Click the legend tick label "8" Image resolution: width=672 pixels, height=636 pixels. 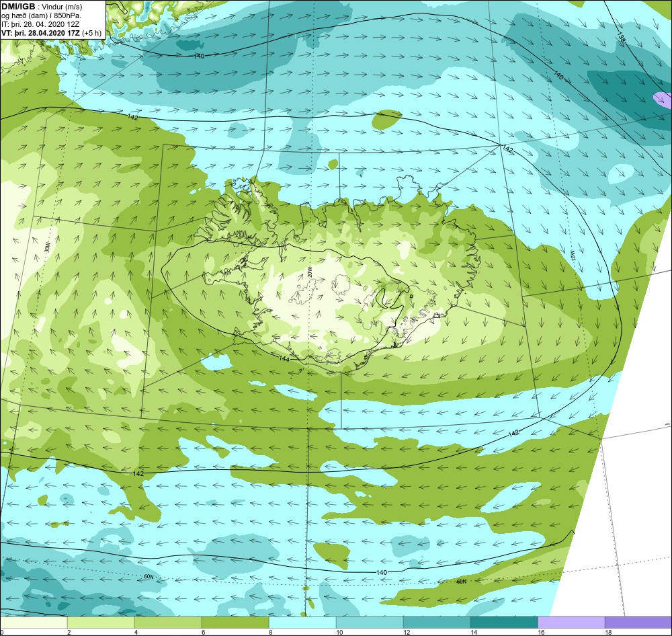click(270, 632)
